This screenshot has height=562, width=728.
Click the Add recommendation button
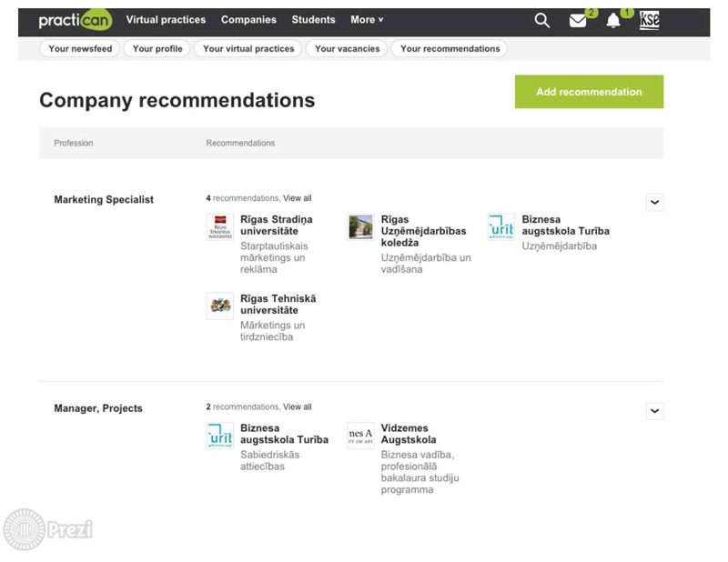pyautogui.click(x=589, y=92)
